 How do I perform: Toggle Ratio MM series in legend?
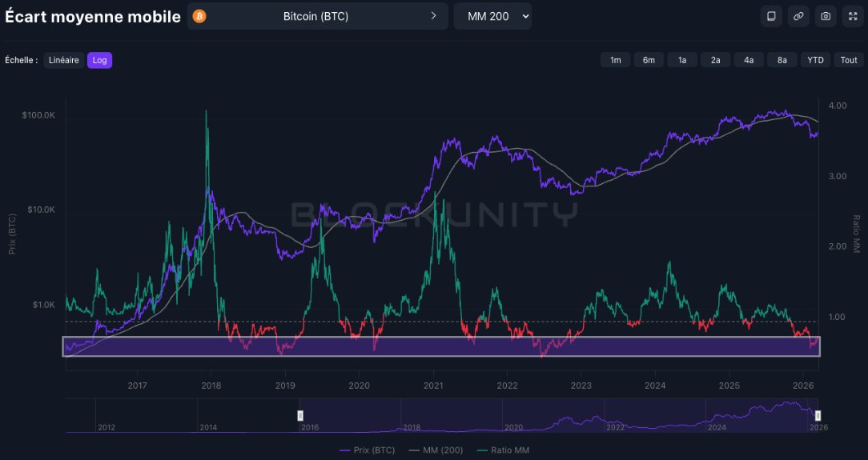503,450
